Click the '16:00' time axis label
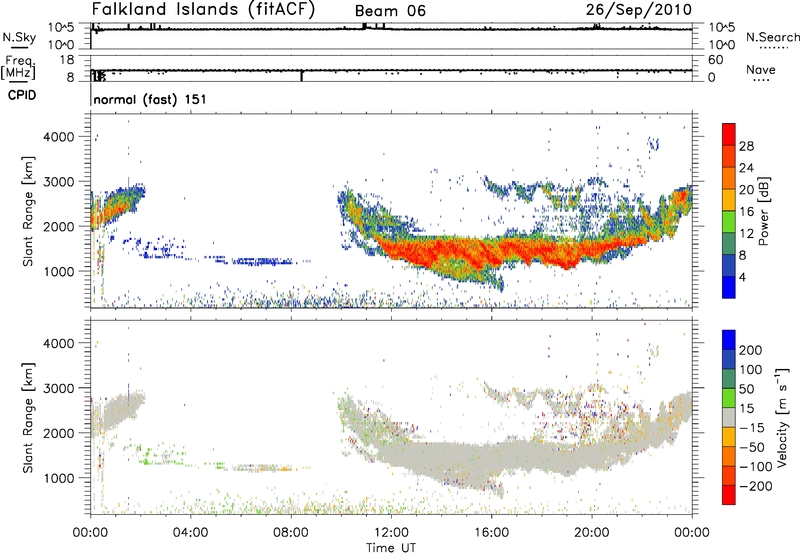Image resolution: width=800 pixels, height=554 pixels. (x=491, y=533)
